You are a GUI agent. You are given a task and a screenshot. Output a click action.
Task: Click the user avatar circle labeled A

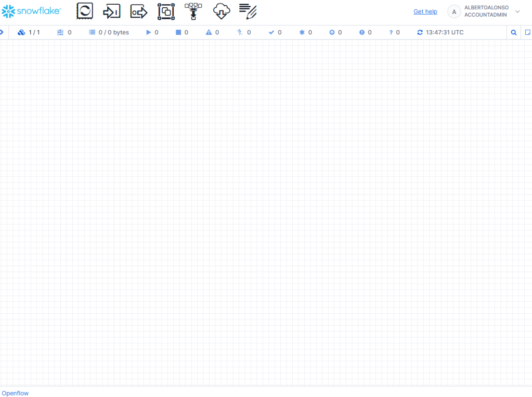(454, 11)
